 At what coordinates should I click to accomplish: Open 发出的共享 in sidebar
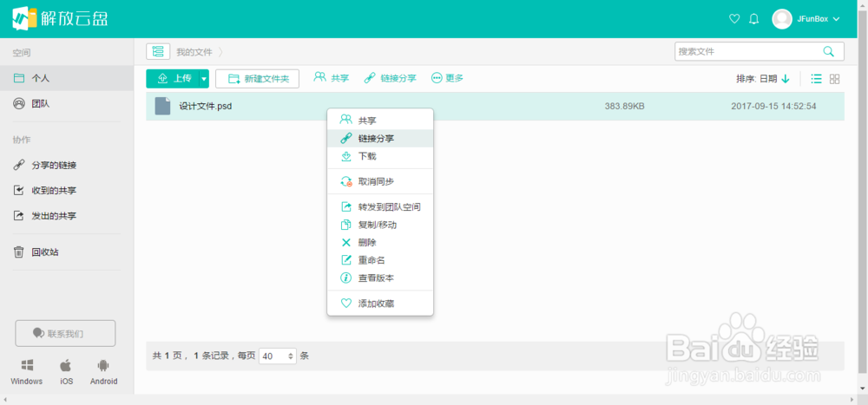pos(67,216)
